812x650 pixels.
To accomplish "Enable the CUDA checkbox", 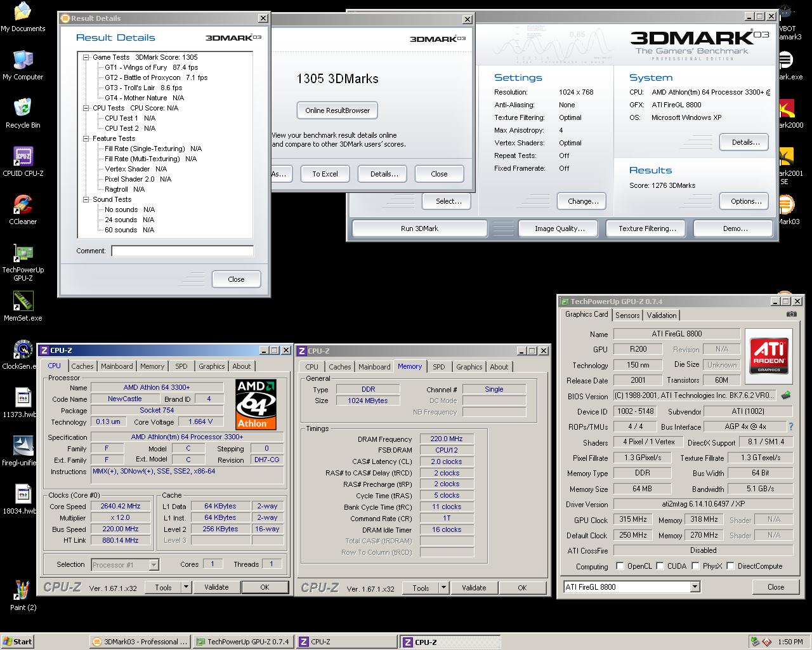I will coord(660,566).
